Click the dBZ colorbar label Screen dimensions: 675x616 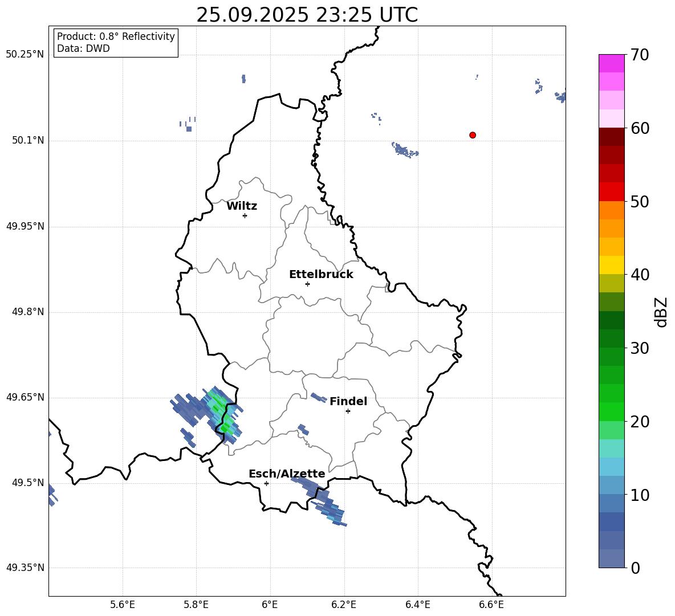661,312
